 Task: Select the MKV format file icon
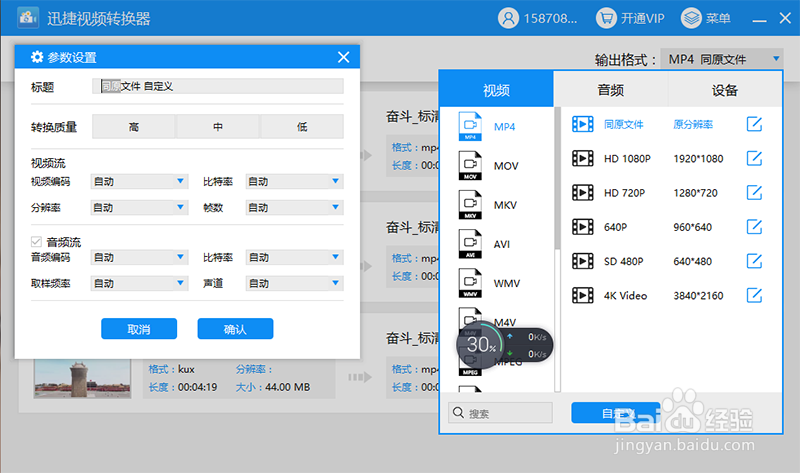(x=470, y=205)
